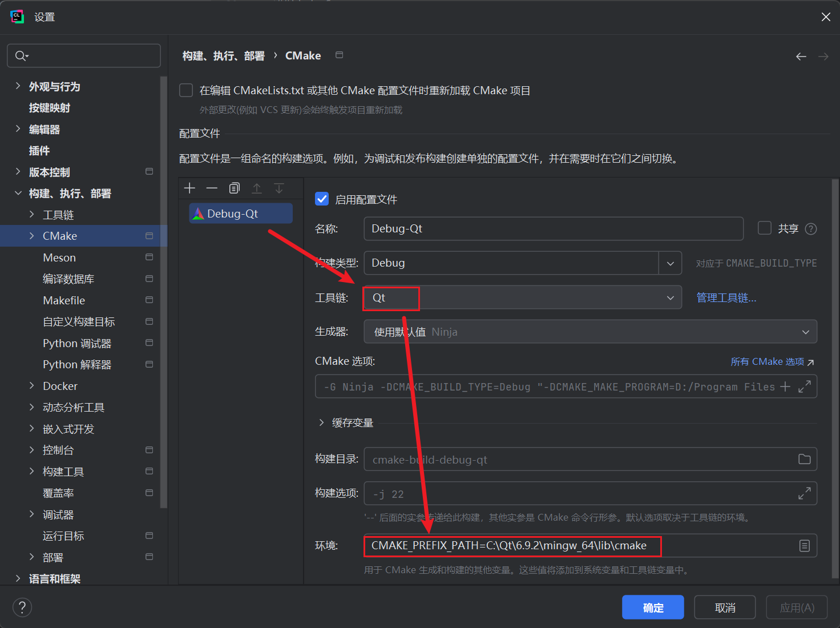
Task: Open Python 解释器 settings page
Action: coord(77,364)
